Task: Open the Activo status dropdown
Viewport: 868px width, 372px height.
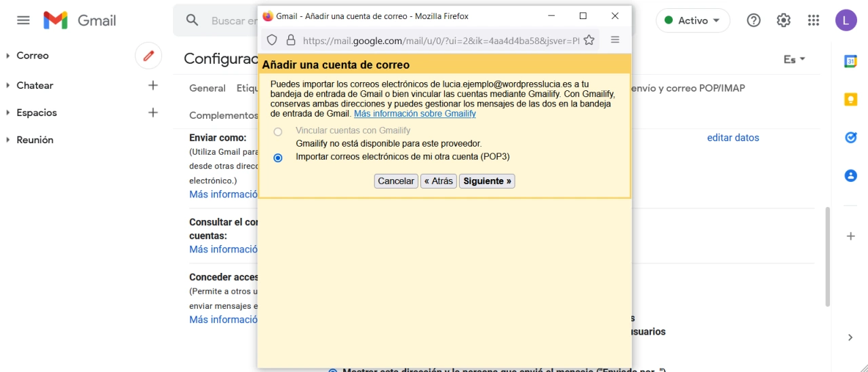Action: coord(692,20)
